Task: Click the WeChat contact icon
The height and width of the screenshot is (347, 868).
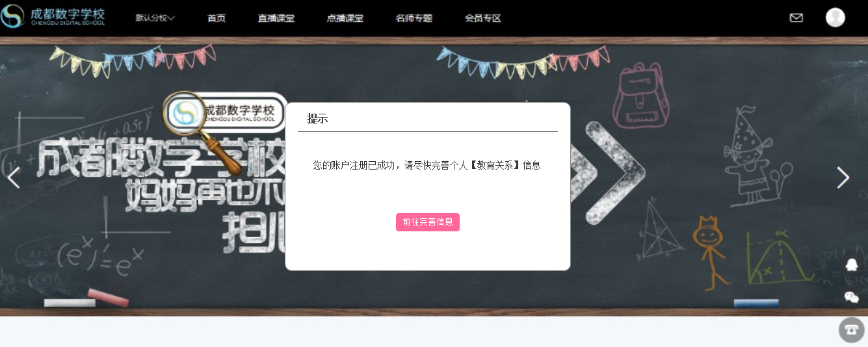Action: coord(852,298)
